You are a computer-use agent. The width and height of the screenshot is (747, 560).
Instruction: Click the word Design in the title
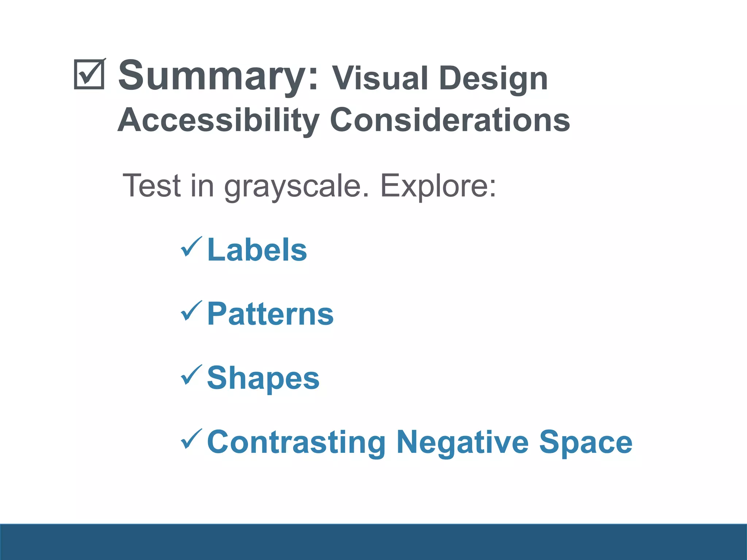click(493, 79)
